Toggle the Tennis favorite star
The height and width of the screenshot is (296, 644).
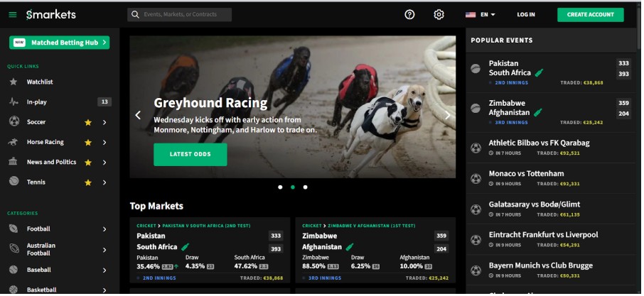click(x=88, y=182)
